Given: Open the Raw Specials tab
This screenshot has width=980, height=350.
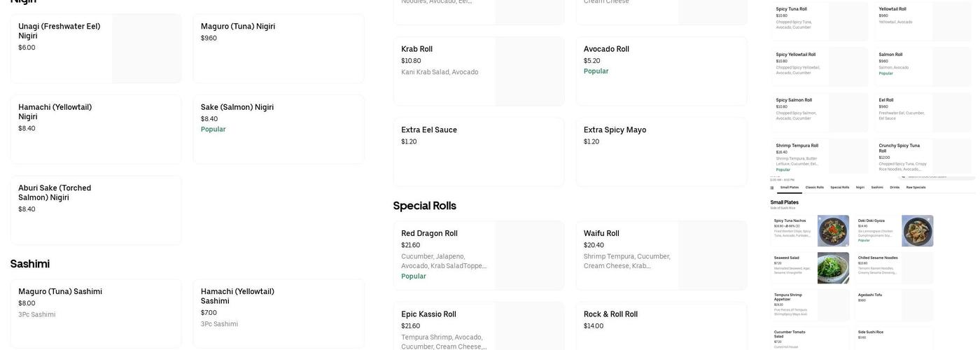Looking at the screenshot, I should pos(916,188).
